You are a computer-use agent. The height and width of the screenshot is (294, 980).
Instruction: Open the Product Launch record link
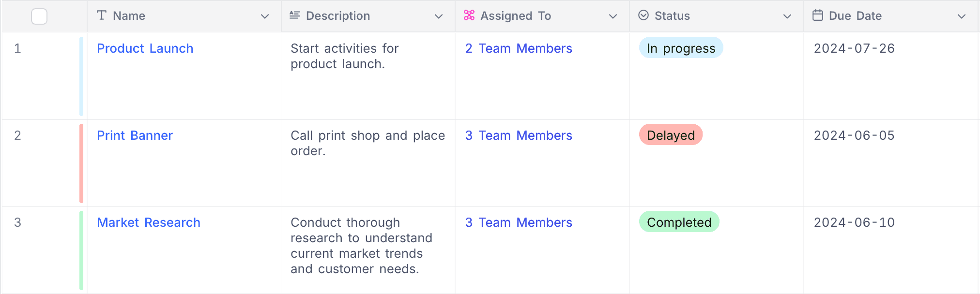[x=145, y=48]
